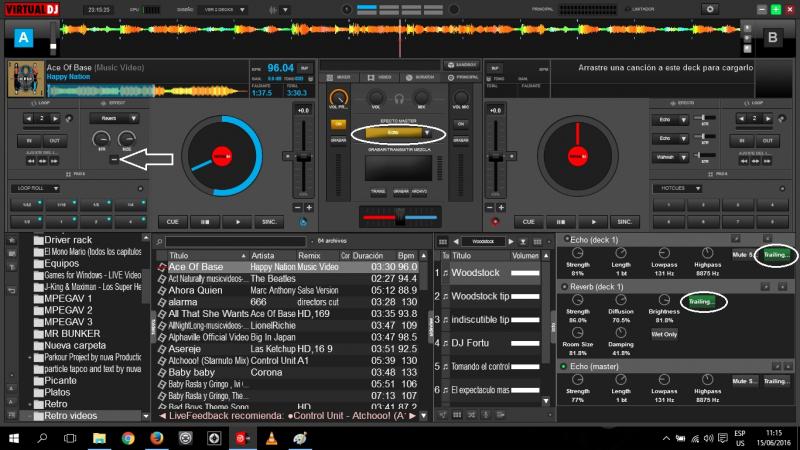Click deck B CUE button
This screenshot has width=800, height=450.
coord(529,222)
